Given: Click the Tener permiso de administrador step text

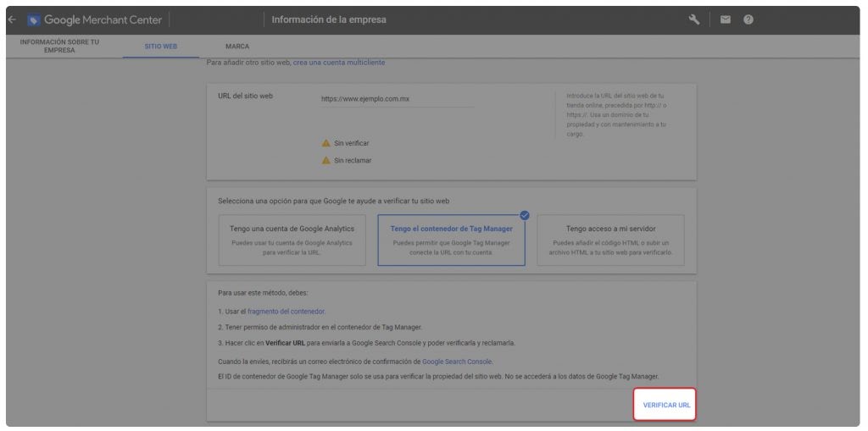Looking at the screenshot, I should [x=320, y=327].
